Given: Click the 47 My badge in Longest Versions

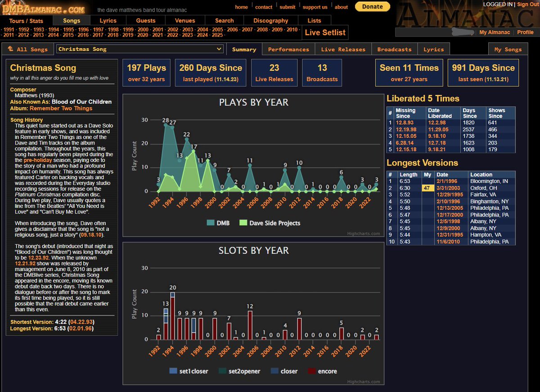Looking at the screenshot, I should 427,188.
